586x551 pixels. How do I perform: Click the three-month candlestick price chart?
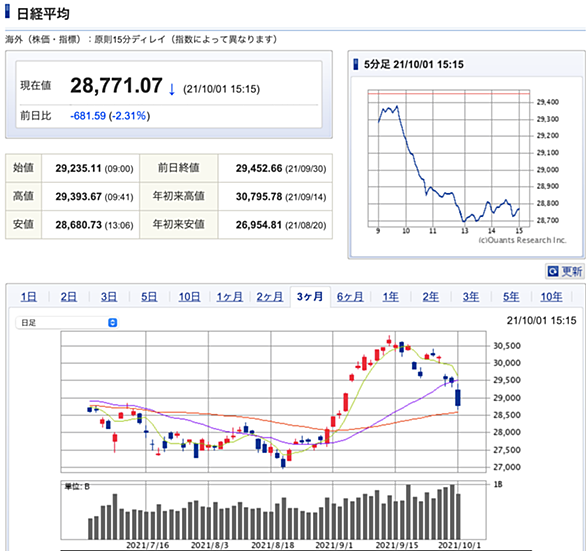click(x=274, y=402)
